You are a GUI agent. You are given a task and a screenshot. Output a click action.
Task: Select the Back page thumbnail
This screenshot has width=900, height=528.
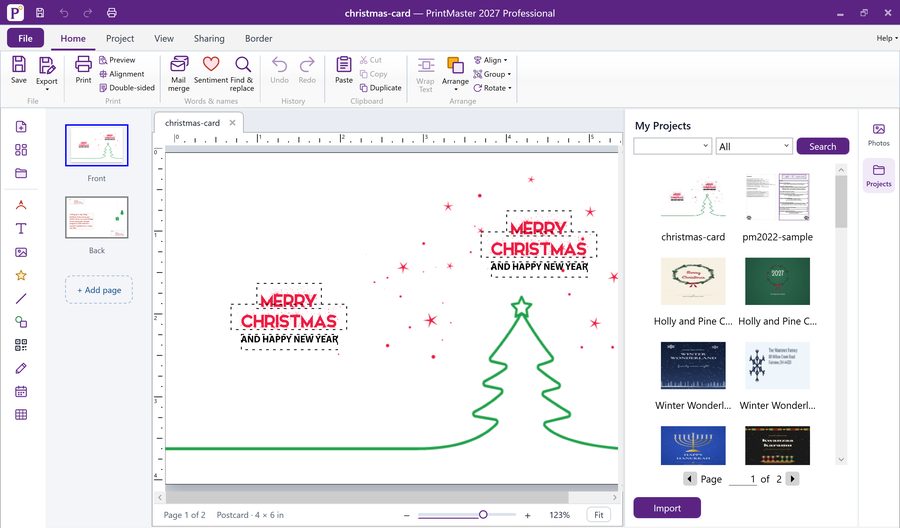[x=96, y=218]
